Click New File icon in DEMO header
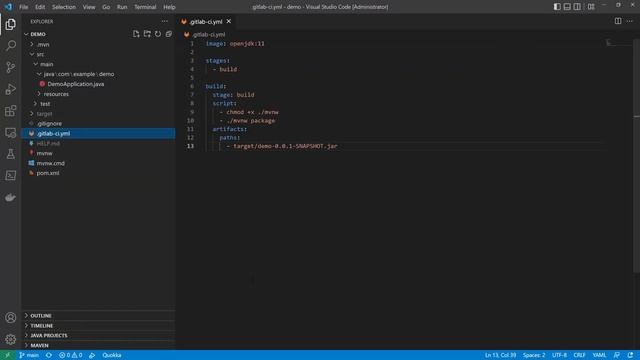This screenshot has height=360, width=640. coord(136,34)
